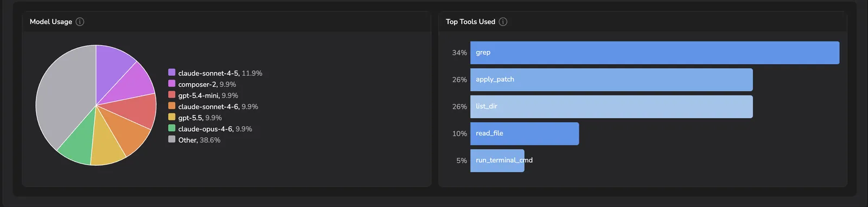This screenshot has width=868, height=207.
Task: Select the claude-sonnet-4-5 purple legend swatch
Action: pos(172,72)
